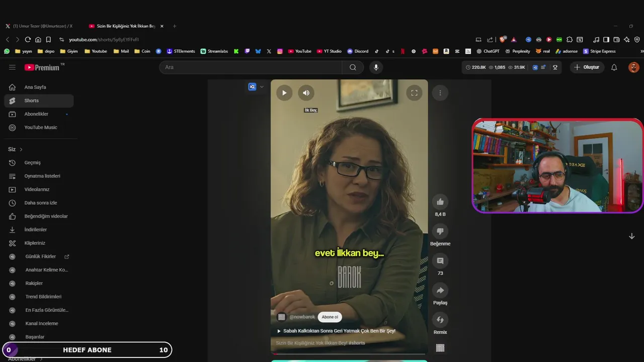The width and height of the screenshot is (644, 362).
Task: Click the vidIQ logo in stats bar
Action: pyautogui.click(x=535, y=67)
